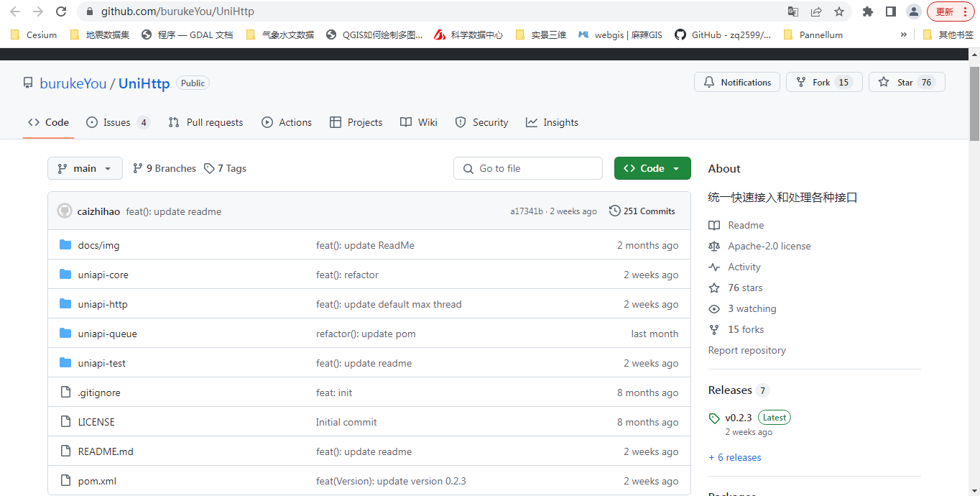Open the browser side panel icon
The height and width of the screenshot is (496, 980).
pyautogui.click(x=891, y=12)
